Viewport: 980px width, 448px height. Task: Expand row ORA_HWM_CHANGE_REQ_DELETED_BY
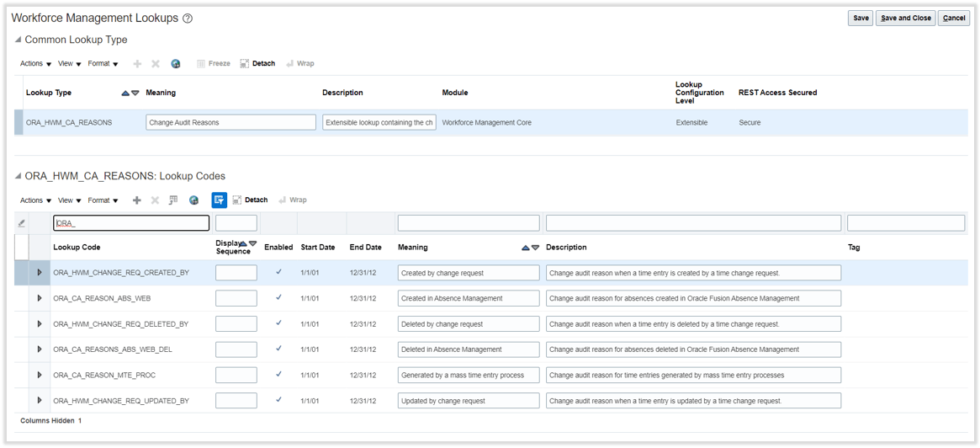pos(40,324)
